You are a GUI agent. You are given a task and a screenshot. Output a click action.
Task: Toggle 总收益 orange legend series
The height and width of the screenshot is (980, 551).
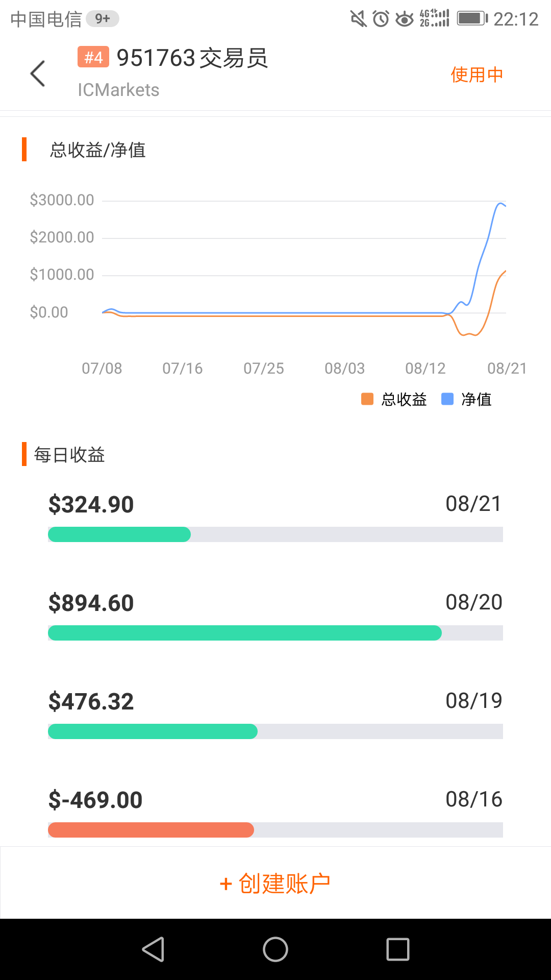[x=394, y=399]
